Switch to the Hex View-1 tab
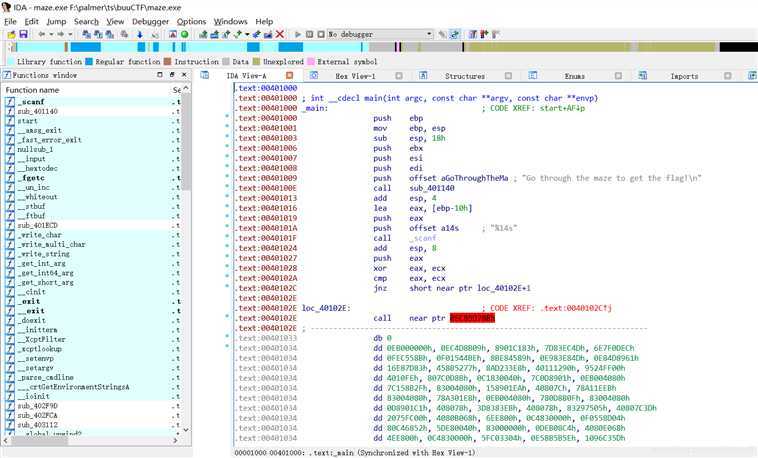Viewport: 758px width, 458px height. click(x=355, y=76)
